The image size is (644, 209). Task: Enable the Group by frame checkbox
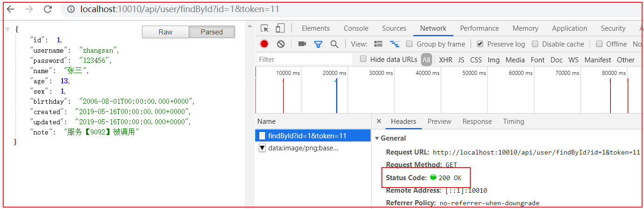point(409,44)
